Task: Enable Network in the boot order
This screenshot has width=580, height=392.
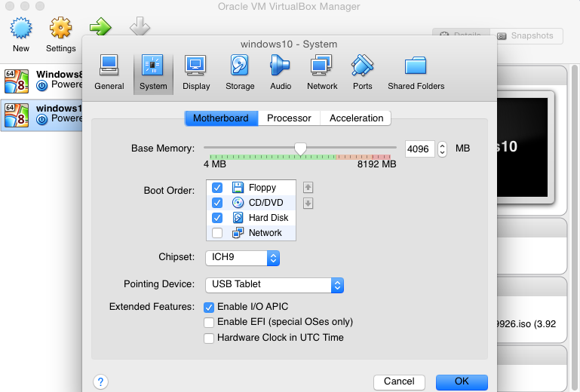Action: pyautogui.click(x=217, y=233)
